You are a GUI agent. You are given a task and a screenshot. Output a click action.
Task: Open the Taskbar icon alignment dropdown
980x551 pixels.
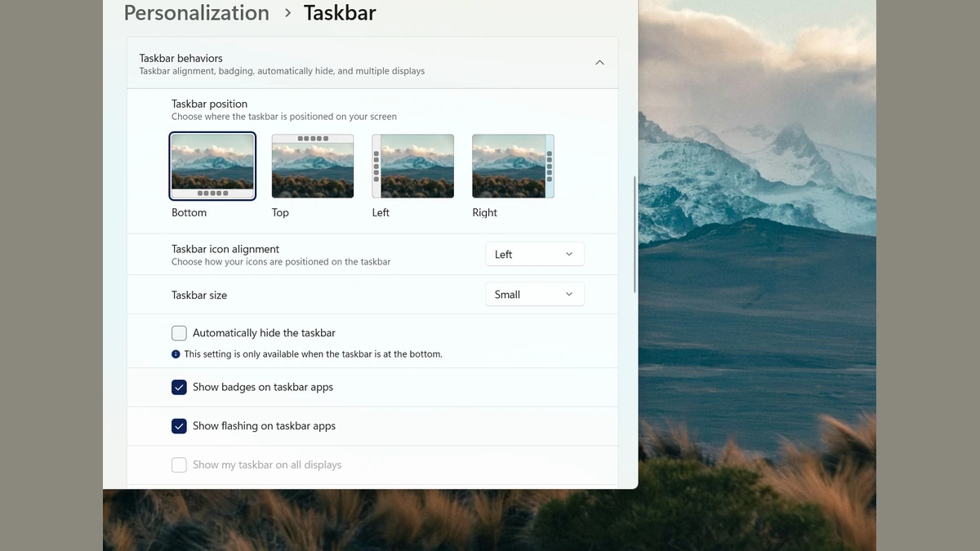(x=535, y=255)
